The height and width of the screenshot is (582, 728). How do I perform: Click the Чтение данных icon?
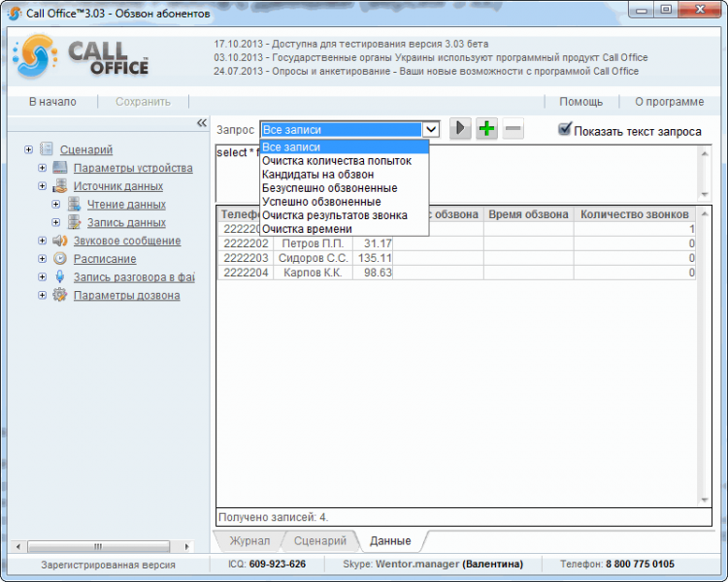coord(74,204)
